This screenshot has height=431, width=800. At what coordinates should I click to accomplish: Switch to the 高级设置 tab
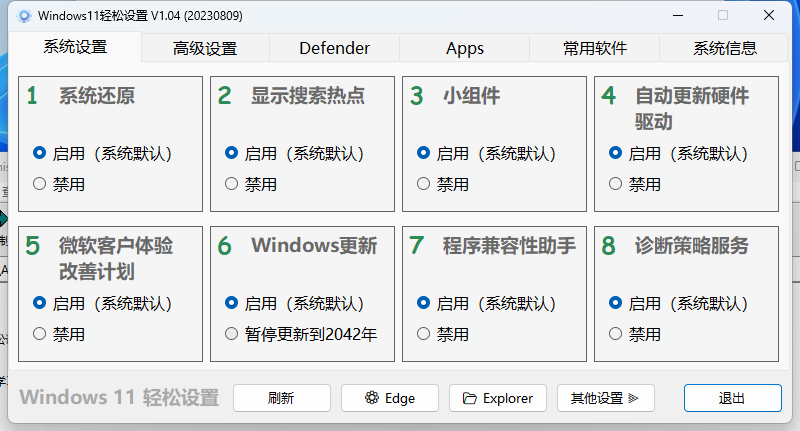205,48
